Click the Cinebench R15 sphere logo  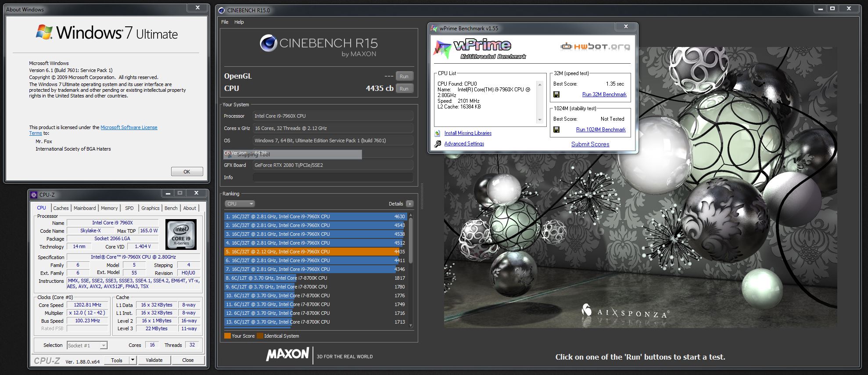(x=268, y=43)
